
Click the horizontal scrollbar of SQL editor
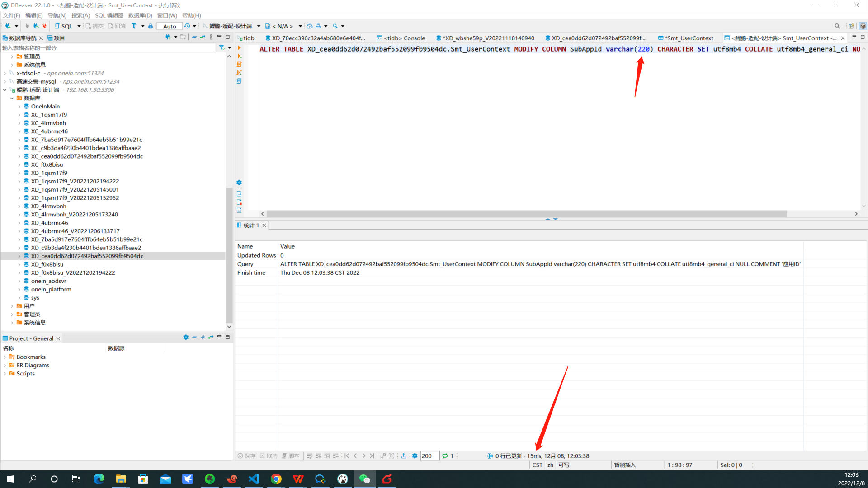click(527, 214)
